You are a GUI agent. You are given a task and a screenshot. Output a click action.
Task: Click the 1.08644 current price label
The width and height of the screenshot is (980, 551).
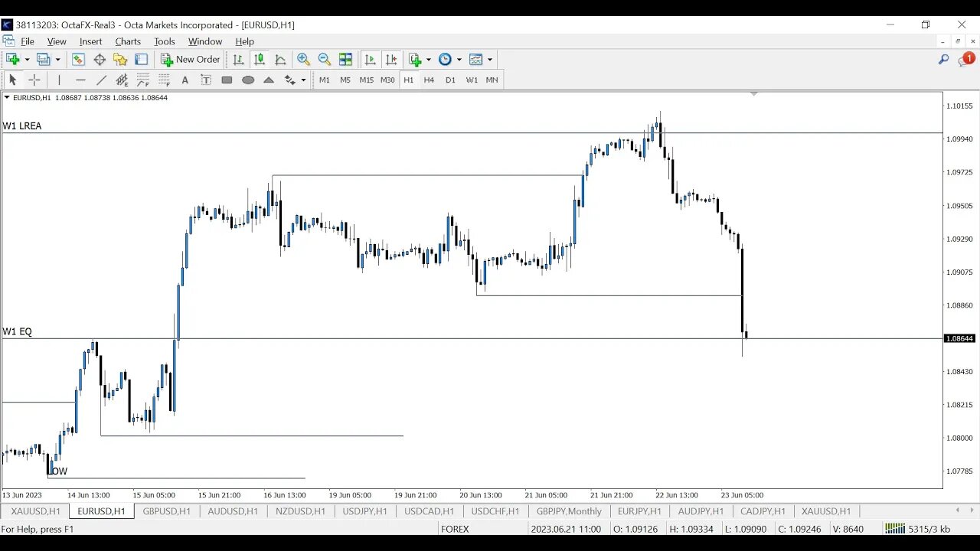(x=960, y=338)
